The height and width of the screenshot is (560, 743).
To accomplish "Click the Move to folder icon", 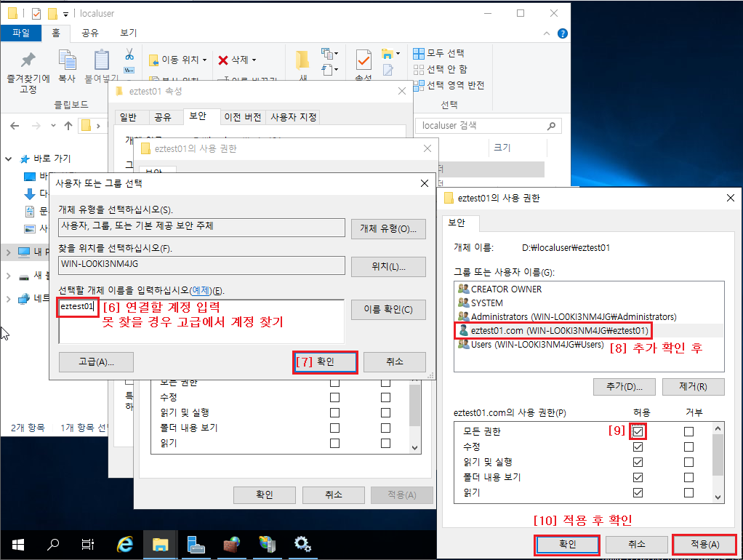I will [153, 60].
